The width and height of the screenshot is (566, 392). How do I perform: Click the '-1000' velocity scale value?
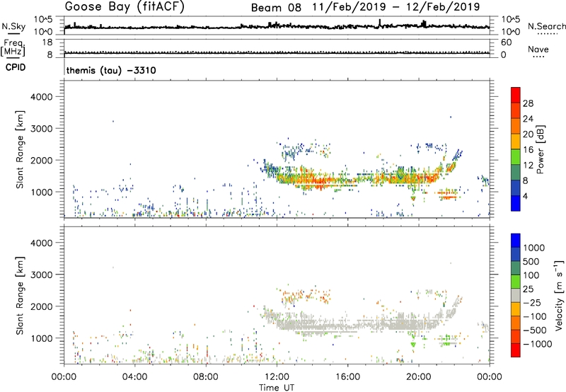click(x=538, y=344)
